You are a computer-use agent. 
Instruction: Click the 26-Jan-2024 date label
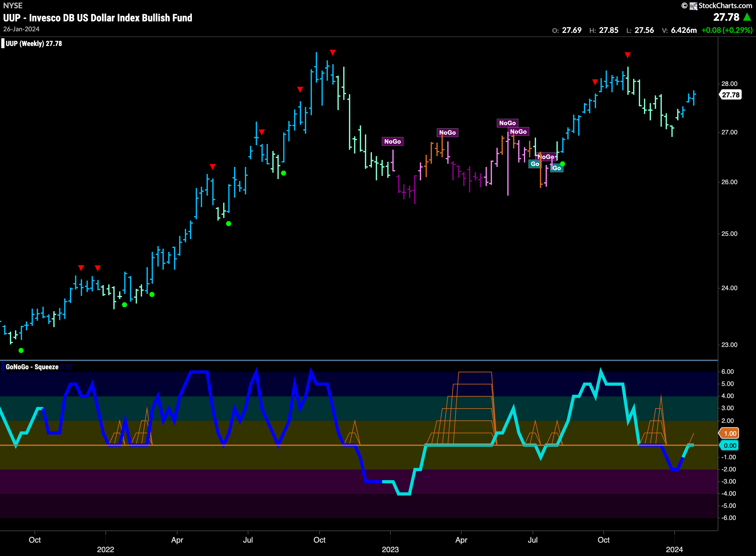[21, 29]
